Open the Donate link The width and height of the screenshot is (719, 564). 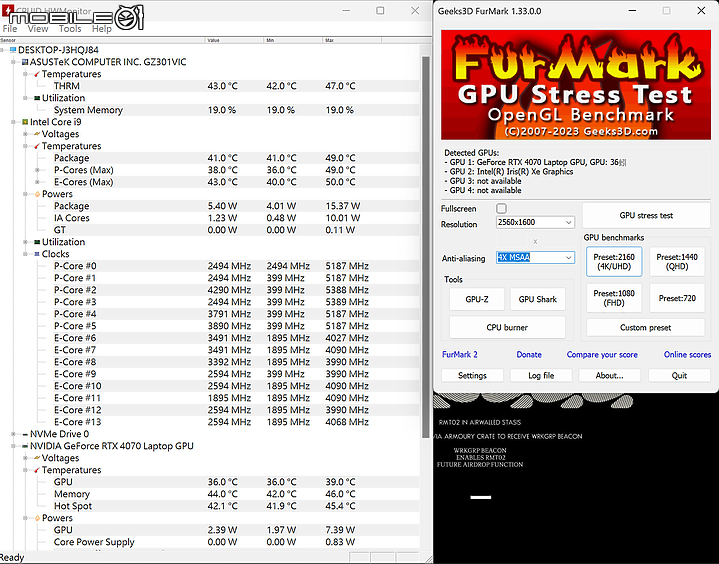(529, 354)
